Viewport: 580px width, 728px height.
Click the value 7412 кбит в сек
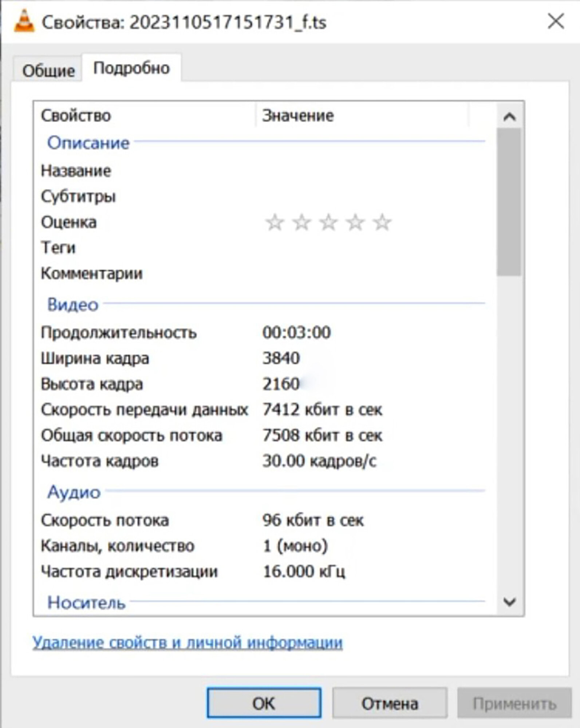[x=322, y=410]
